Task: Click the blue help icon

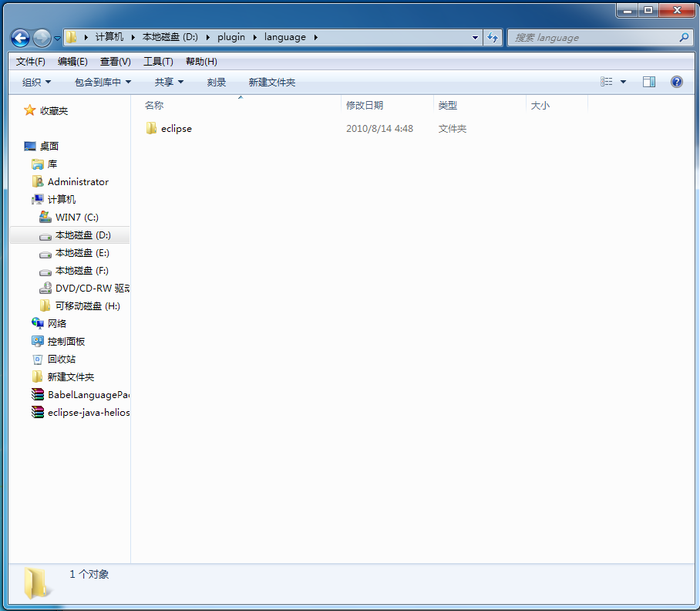Action: coord(677,82)
